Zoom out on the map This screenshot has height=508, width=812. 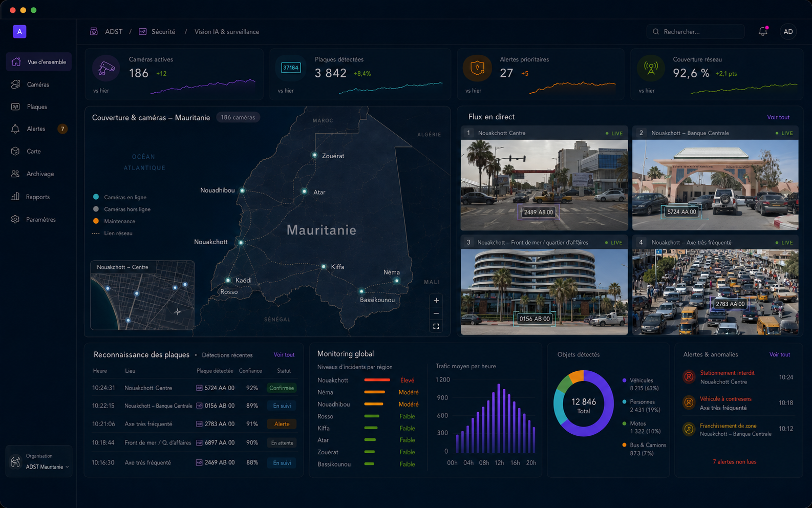pyautogui.click(x=436, y=313)
